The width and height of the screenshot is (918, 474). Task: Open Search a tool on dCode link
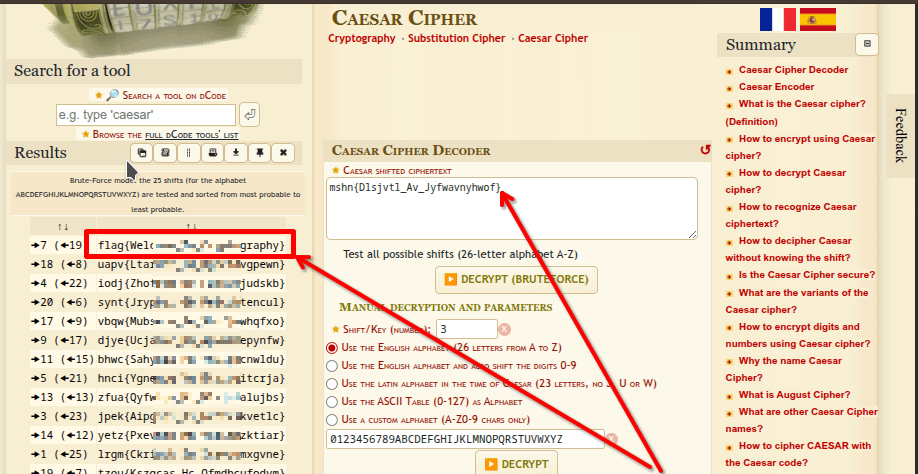pyautogui.click(x=174, y=95)
